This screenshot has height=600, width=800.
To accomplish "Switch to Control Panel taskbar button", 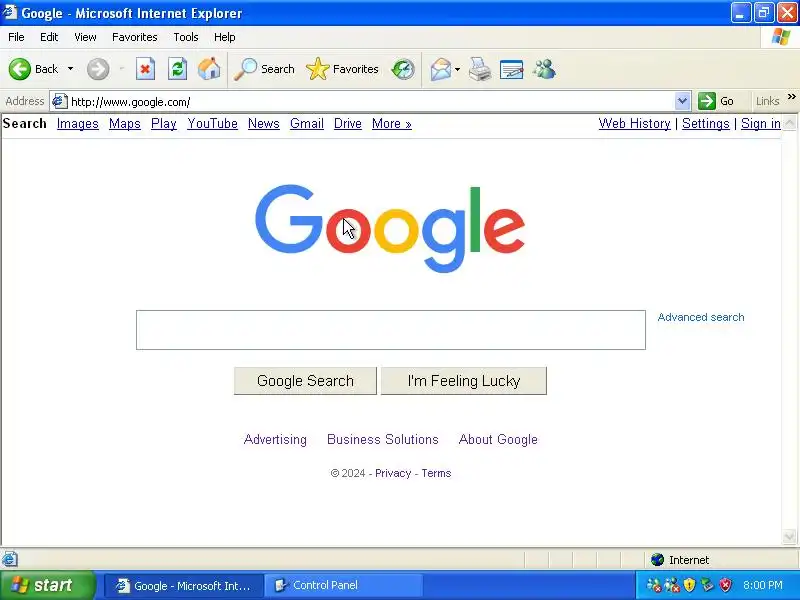I will pos(343,585).
